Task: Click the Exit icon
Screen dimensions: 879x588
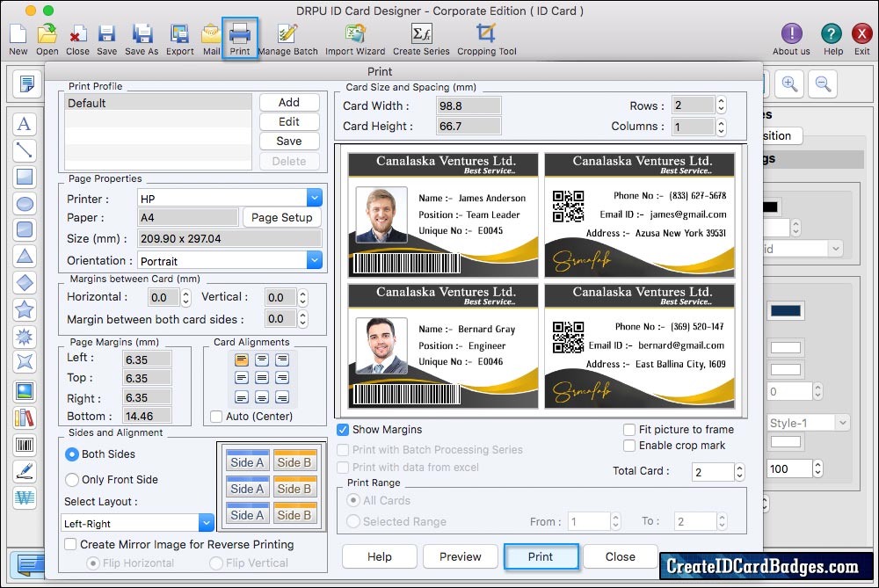Action: [861, 39]
